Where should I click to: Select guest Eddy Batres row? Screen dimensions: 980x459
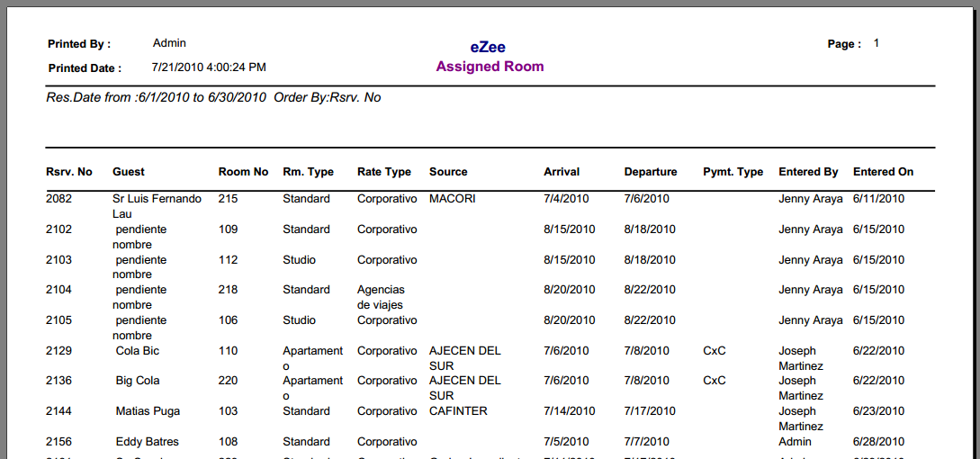[490, 442]
